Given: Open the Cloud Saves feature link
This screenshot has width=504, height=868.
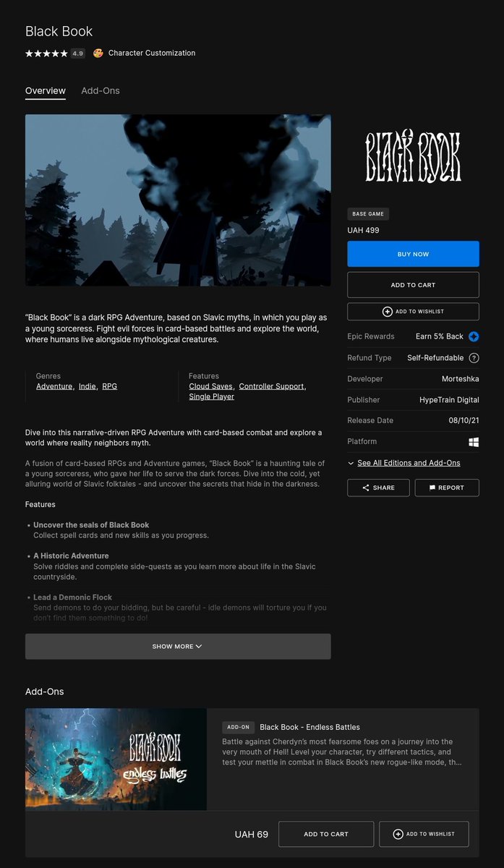Looking at the screenshot, I should tap(210, 386).
